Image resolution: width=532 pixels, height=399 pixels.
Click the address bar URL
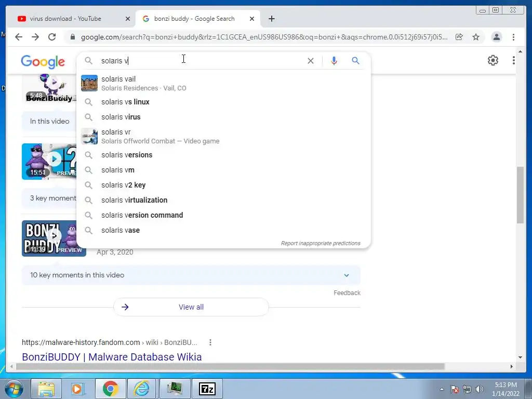[x=264, y=37]
